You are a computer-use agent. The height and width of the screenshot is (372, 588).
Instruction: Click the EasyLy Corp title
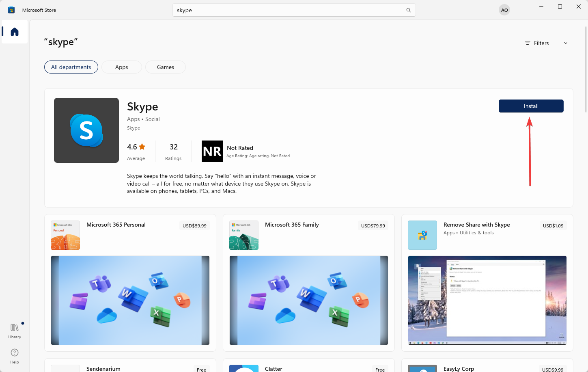click(x=459, y=369)
